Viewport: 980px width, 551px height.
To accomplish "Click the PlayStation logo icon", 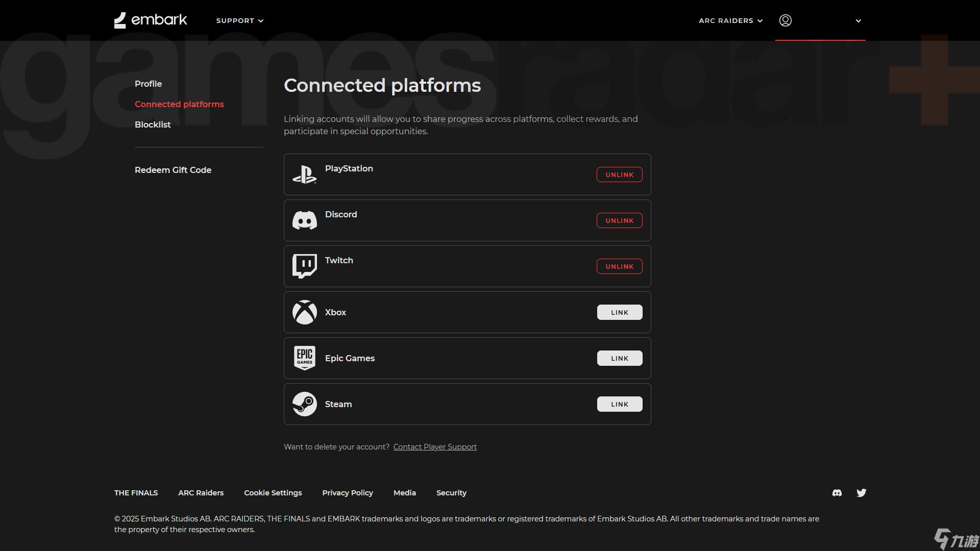I will [x=304, y=174].
